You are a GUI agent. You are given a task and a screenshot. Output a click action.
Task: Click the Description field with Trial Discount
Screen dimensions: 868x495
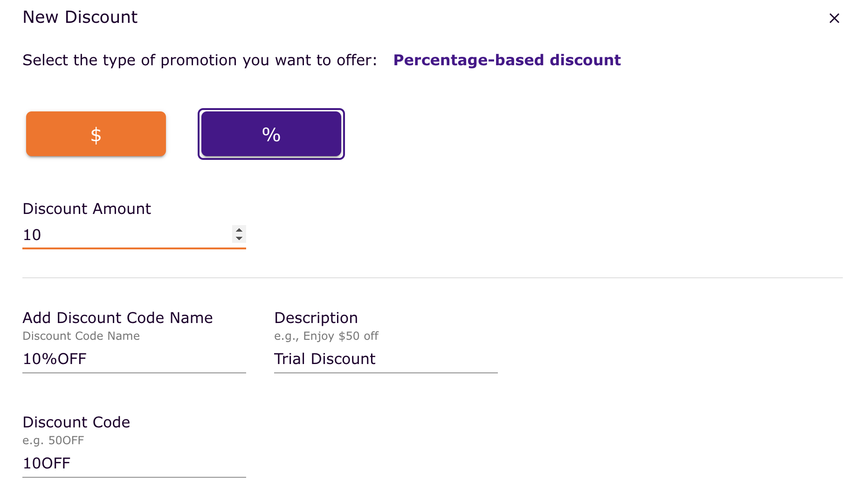click(x=386, y=359)
